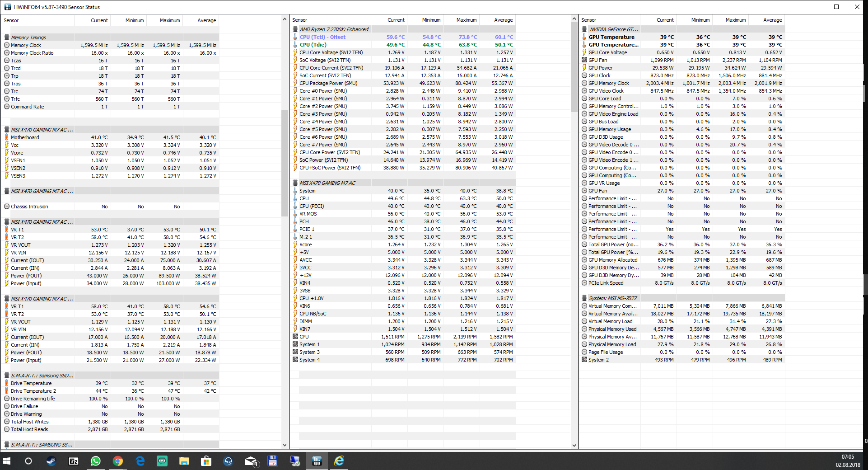This screenshot has height=470, width=868.
Task: Click the chip icon beside Memory Timings
Action: point(7,38)
